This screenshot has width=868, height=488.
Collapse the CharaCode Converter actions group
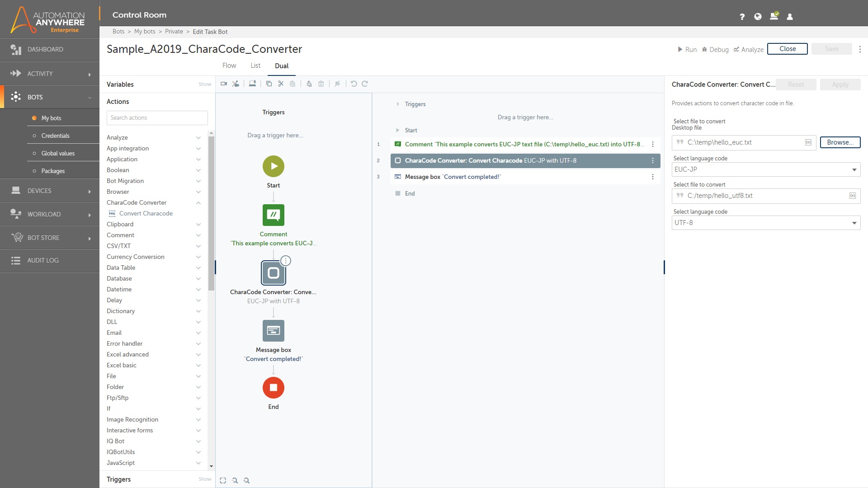(198, 203)
